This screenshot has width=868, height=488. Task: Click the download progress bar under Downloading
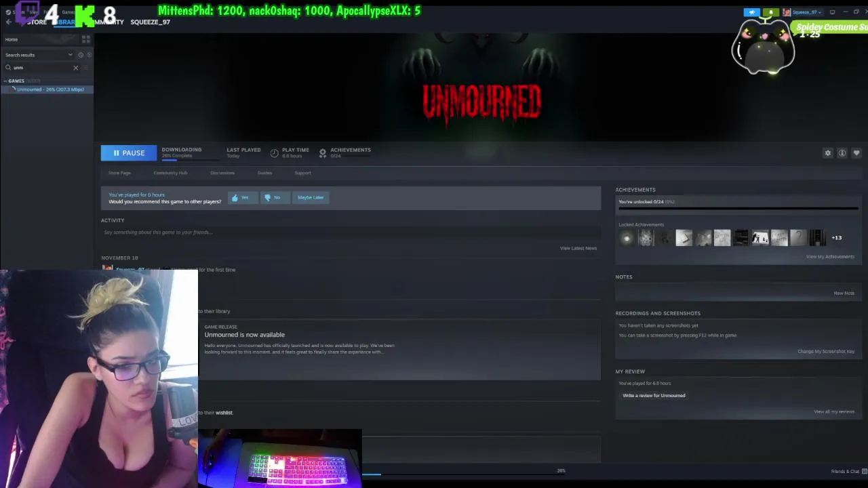190,160
